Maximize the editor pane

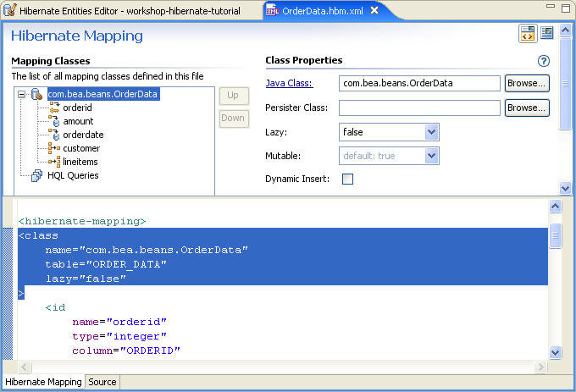pyautogui.click(x=566, y=8)
